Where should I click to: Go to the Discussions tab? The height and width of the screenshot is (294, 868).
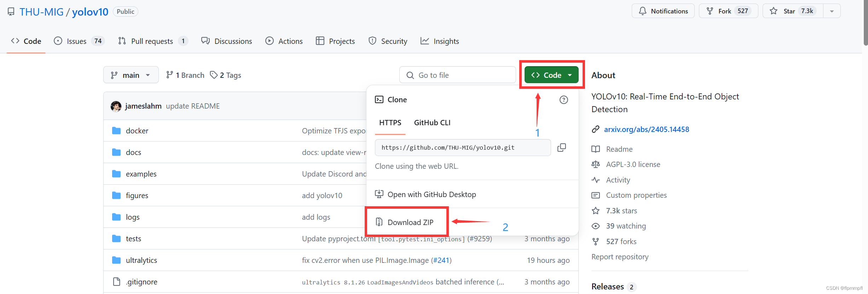(x=226, y=41)
